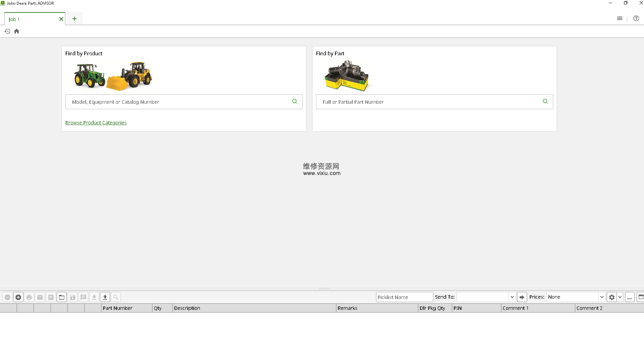Viewport: 644px width, 339px height.
Task: Click the Dlr Pkg Qty column header
Action: pyautogui.click(x=435, y=308)
